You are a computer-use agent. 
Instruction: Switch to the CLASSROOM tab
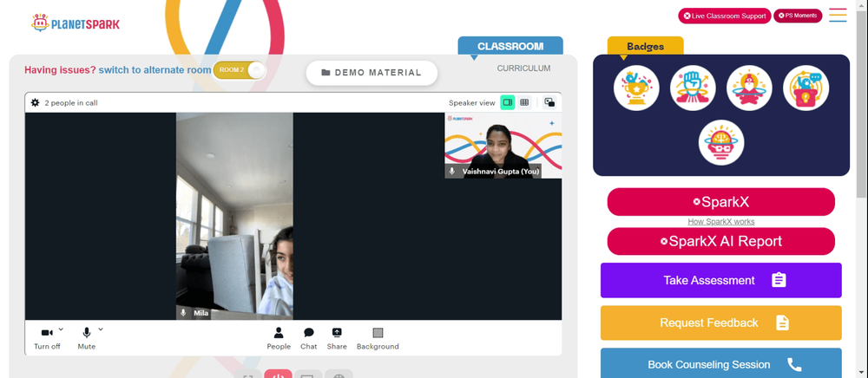click(x=510, y=47)
